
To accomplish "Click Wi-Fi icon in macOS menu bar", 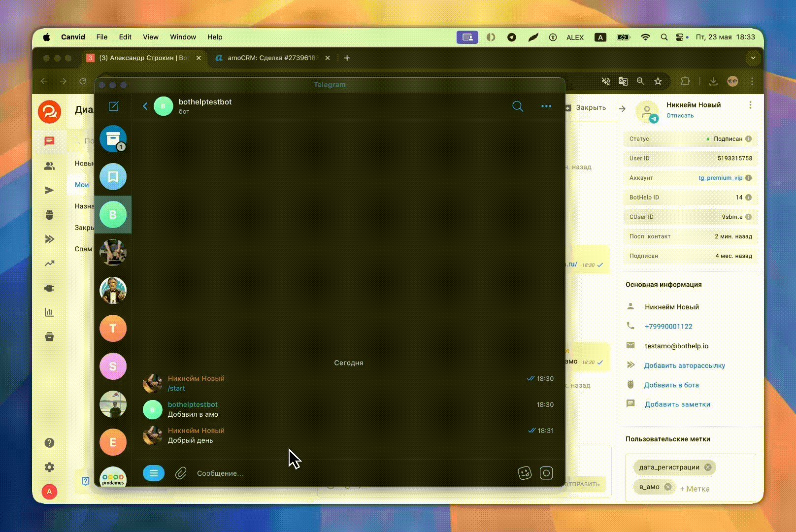I will pos(645,37).
